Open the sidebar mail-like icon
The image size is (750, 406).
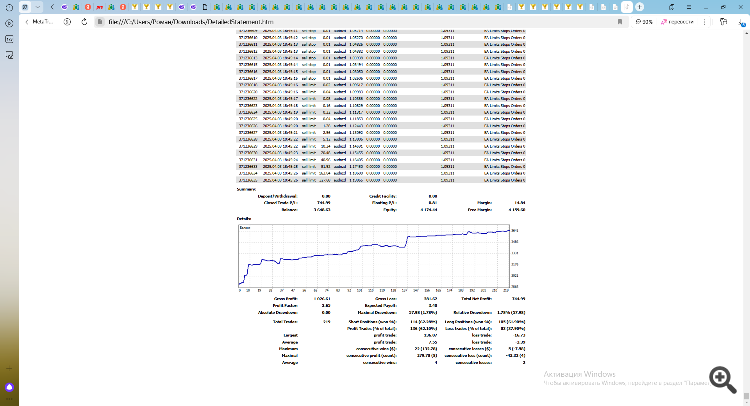pyautogui.click(x=9, y=39)
